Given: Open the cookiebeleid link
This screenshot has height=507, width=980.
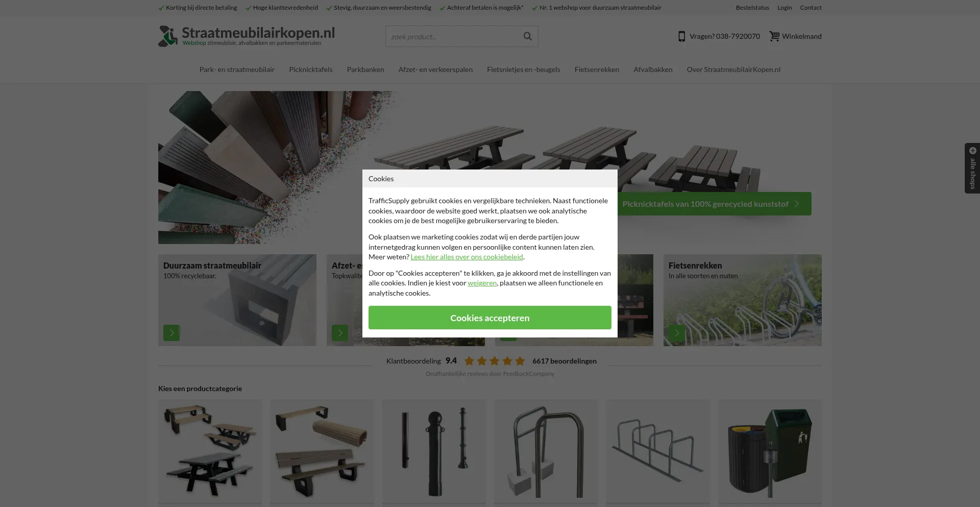Looking at the screenshot, I should click(467, 257).
